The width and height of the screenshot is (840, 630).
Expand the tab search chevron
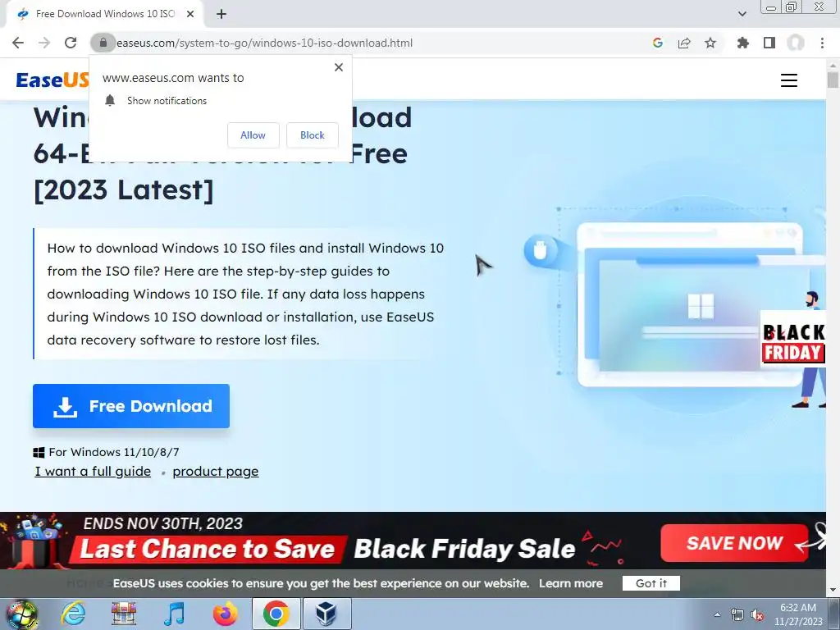coord(742,14)
